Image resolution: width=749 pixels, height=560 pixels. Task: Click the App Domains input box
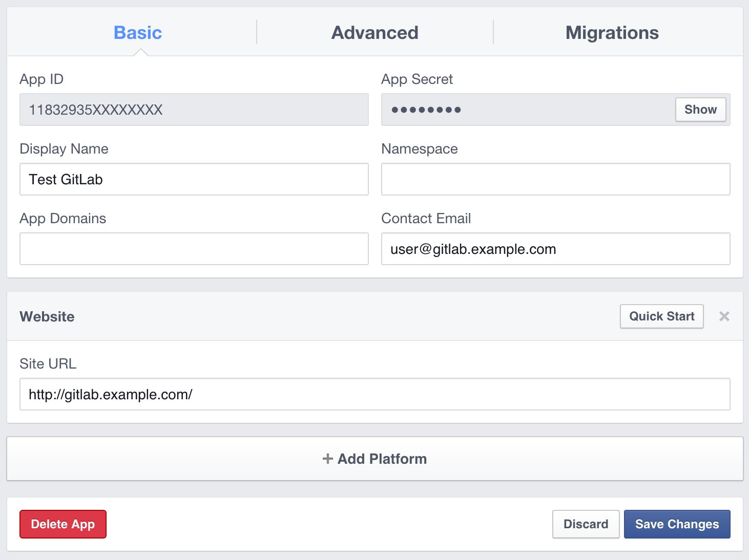194,249
